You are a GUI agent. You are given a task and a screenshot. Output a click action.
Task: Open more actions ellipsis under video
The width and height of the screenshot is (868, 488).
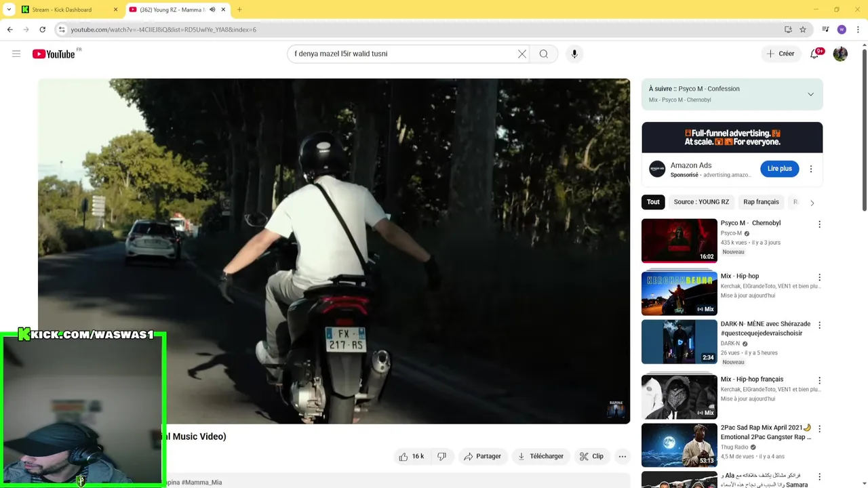click(623, 456)
